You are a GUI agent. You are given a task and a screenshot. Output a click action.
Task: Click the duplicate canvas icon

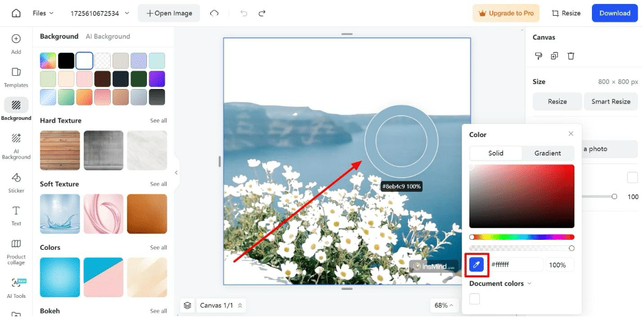click(x=554, y=56)
